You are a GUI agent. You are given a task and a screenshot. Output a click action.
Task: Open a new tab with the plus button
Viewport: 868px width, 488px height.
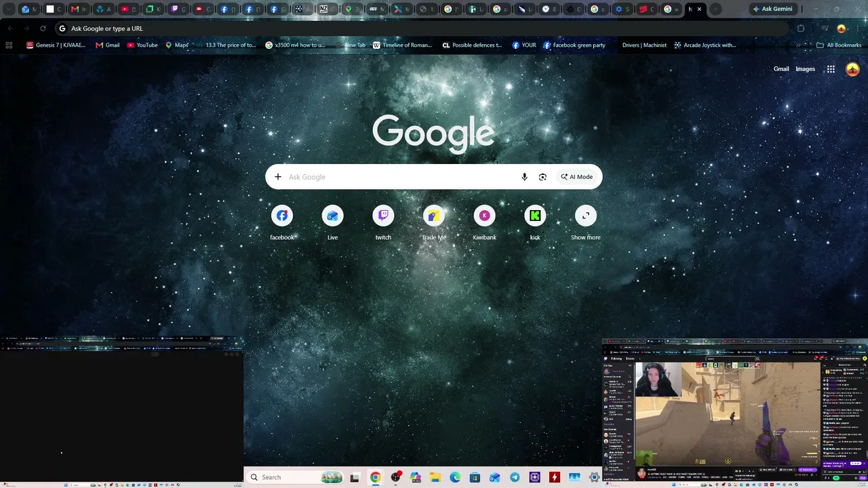coord(715,9)
